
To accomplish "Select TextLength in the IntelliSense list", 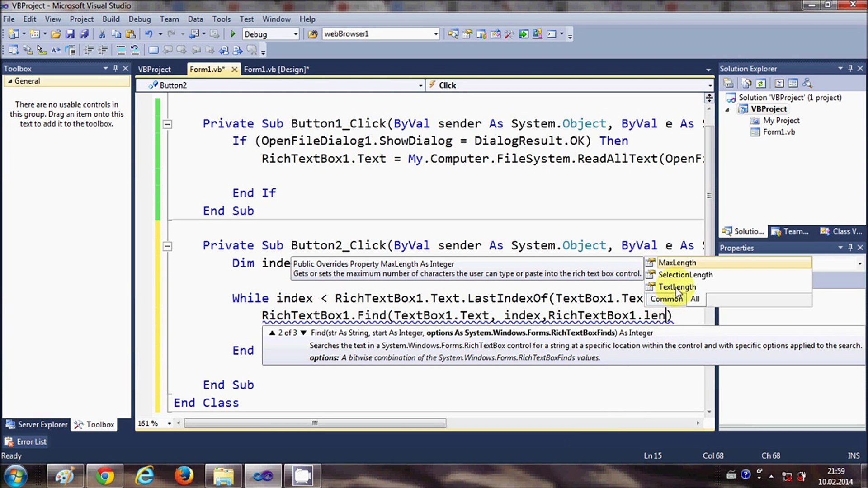I will (x=677, y=287).
